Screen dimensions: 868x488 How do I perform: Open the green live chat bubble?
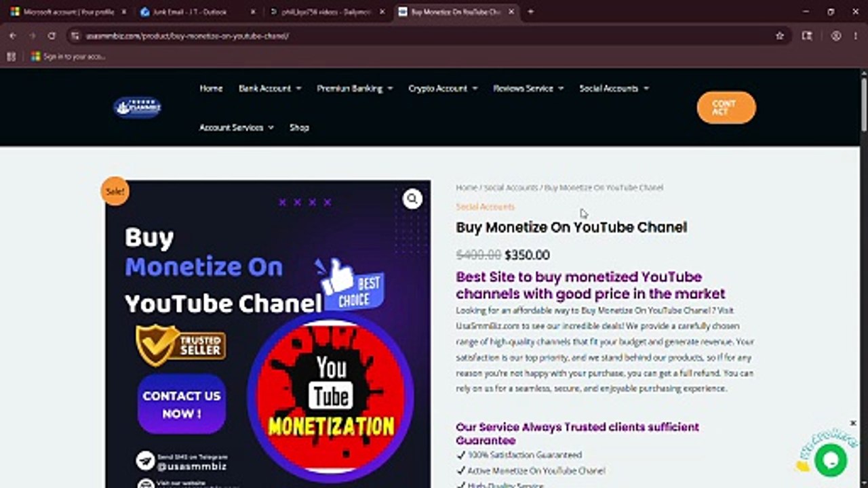pyautogui.click(x=830, y=461)
